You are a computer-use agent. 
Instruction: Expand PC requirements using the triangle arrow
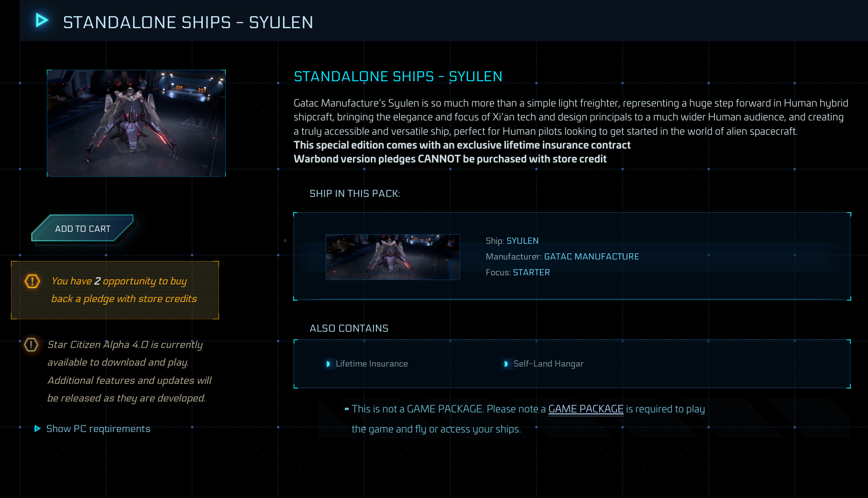[37, 429]
